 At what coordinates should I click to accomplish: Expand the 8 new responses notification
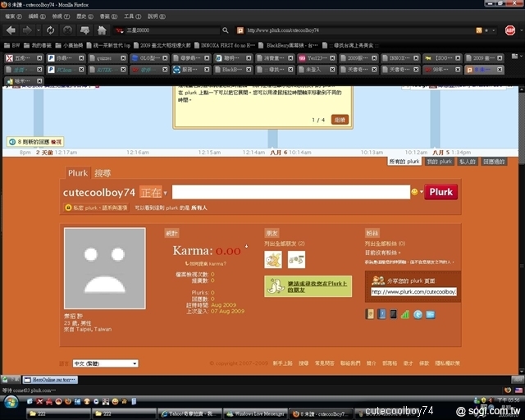tap(34, 142)
